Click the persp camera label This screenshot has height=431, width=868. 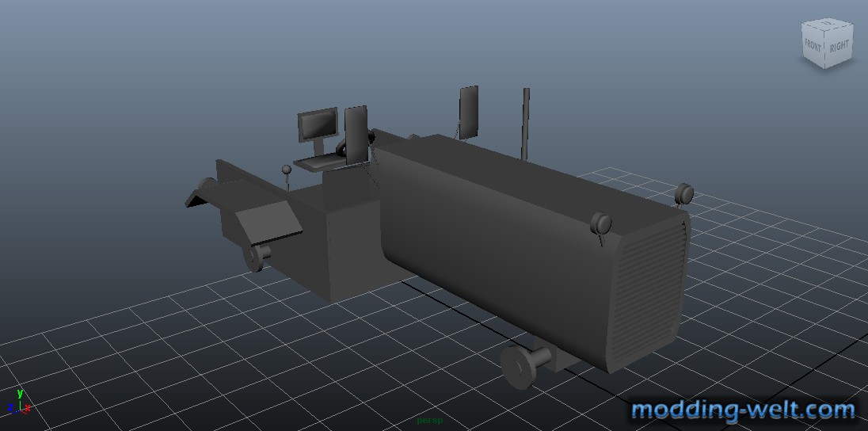430,421
